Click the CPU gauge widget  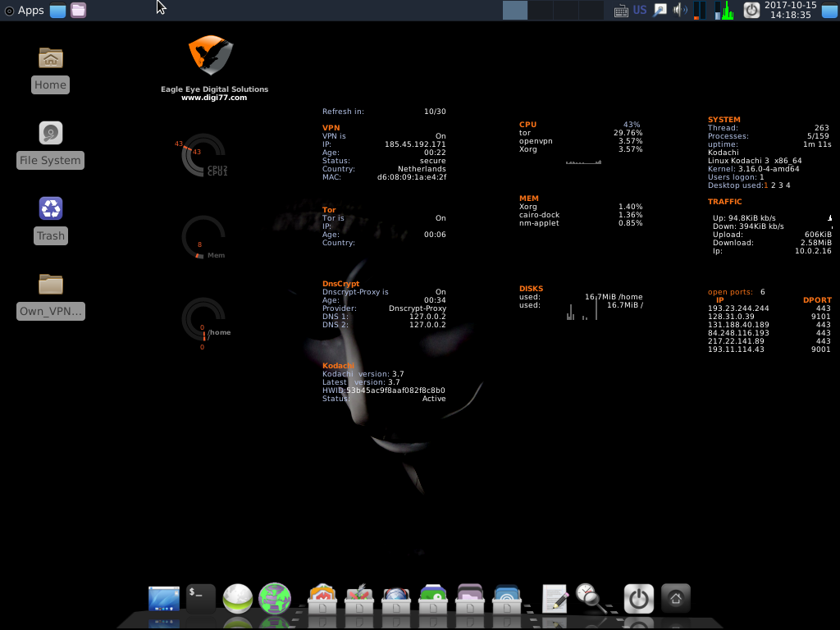click(203, 155)
